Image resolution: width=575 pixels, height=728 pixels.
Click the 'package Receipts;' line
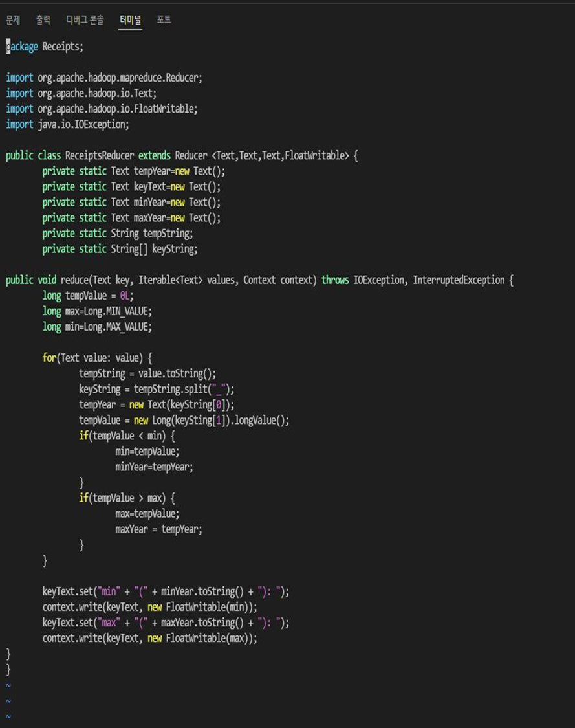pyautogui.click(x=45, y=47)
